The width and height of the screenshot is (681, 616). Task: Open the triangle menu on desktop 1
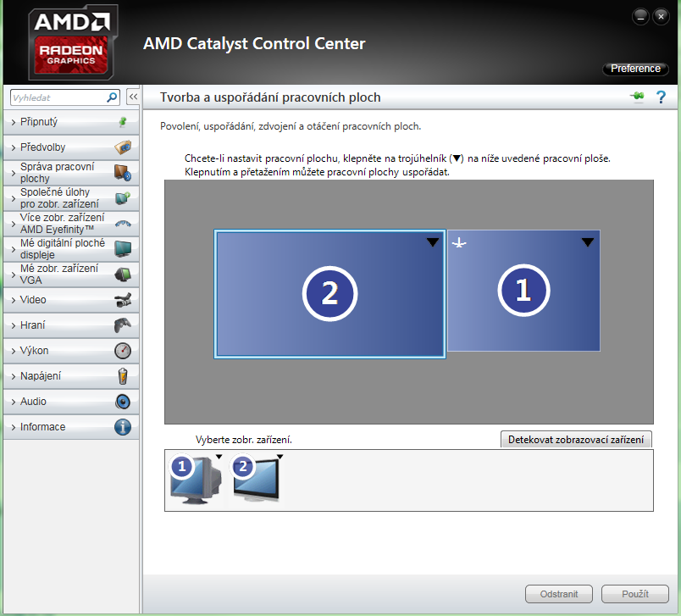pyautogui.click(x=588, y=242)
